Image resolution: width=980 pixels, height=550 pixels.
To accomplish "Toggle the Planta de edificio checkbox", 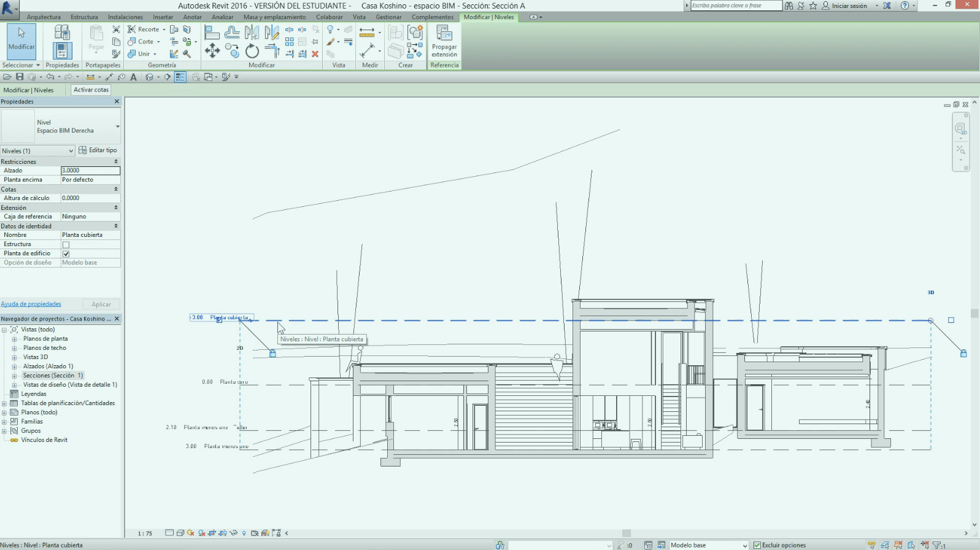I will pyautogui.click(x=66, y=254).
